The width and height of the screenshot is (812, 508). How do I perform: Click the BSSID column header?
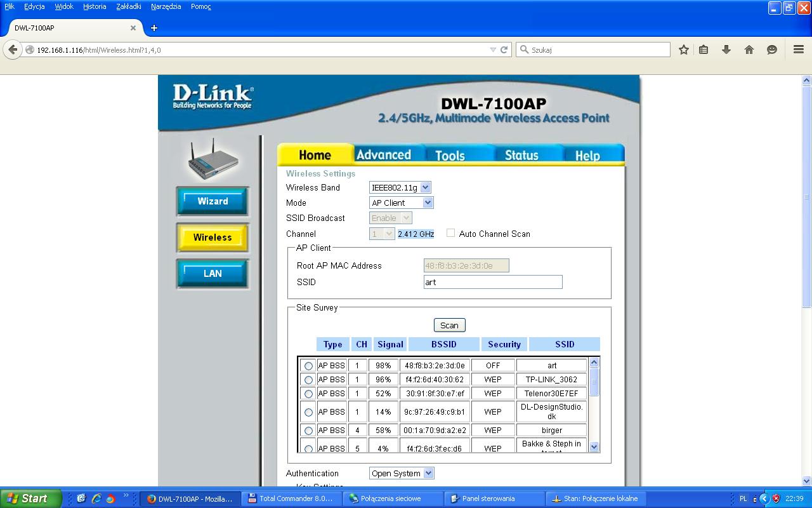[x=444, y=344]
